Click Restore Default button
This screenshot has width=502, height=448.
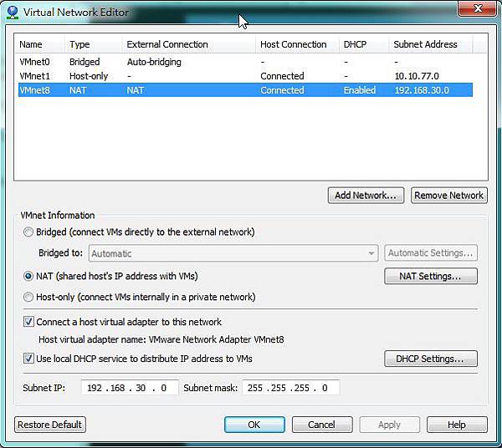50,425
